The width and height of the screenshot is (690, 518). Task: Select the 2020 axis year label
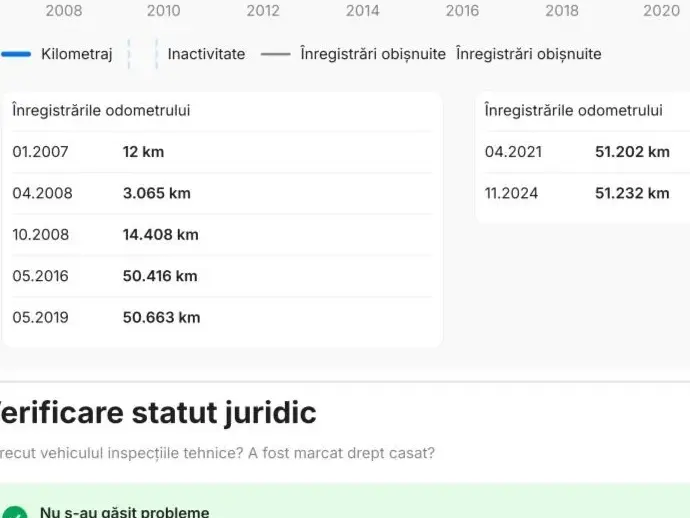pyautogui.click(x=661, y=11)
